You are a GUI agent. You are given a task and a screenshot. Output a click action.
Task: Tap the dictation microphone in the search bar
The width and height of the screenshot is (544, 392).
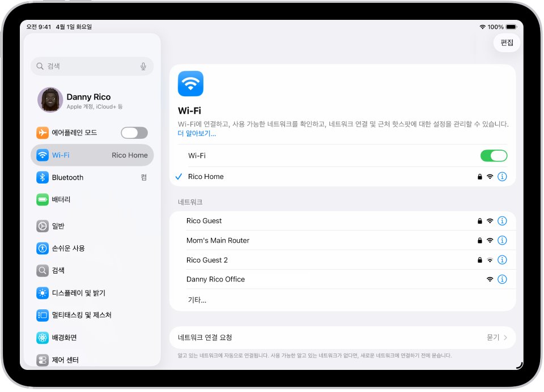143,66
